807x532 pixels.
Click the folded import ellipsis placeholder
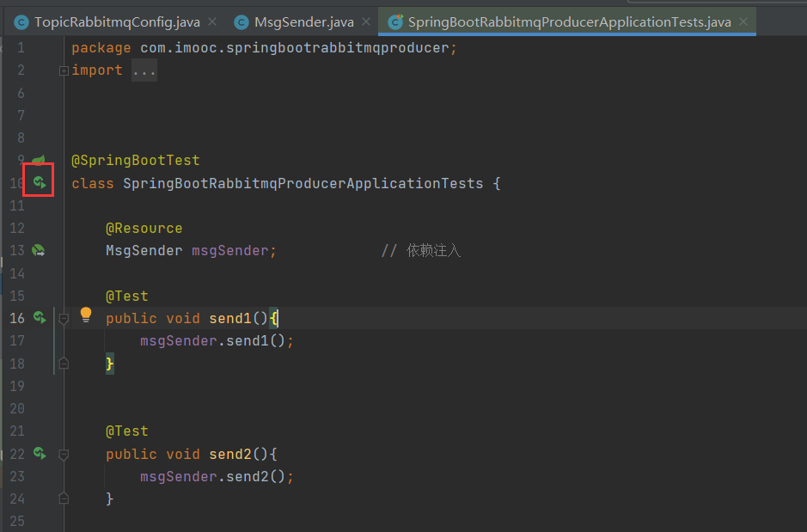(x=144, y=70)
